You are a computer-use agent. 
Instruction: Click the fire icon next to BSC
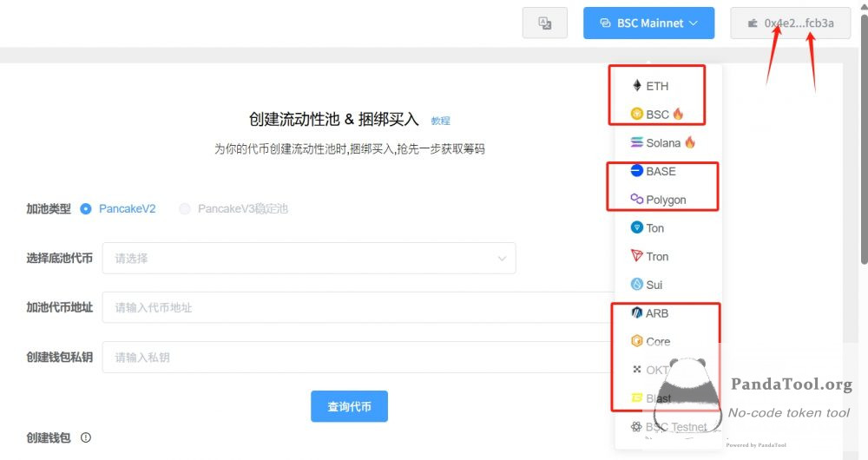click(678, 114)
